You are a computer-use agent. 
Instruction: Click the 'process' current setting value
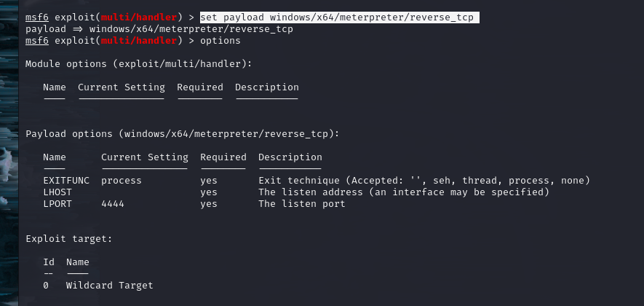[x=122, y=181]
